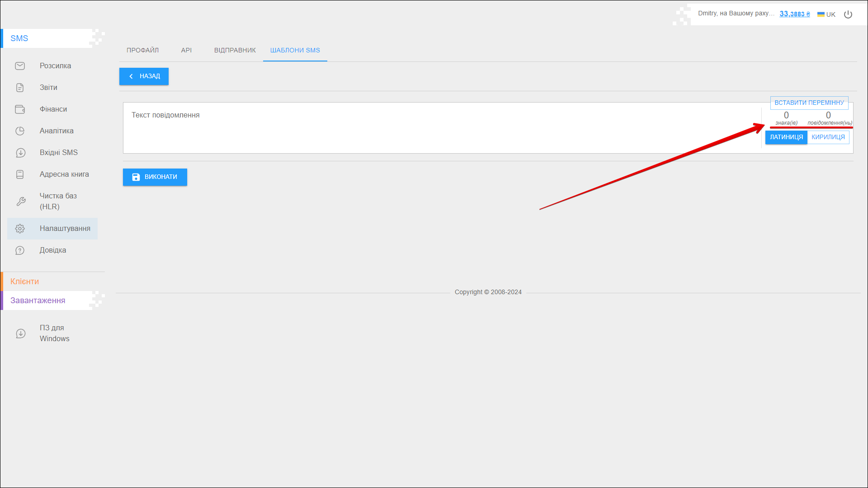
Task: Click the Довідка question mark icon
Action: (x=20, y=250)
